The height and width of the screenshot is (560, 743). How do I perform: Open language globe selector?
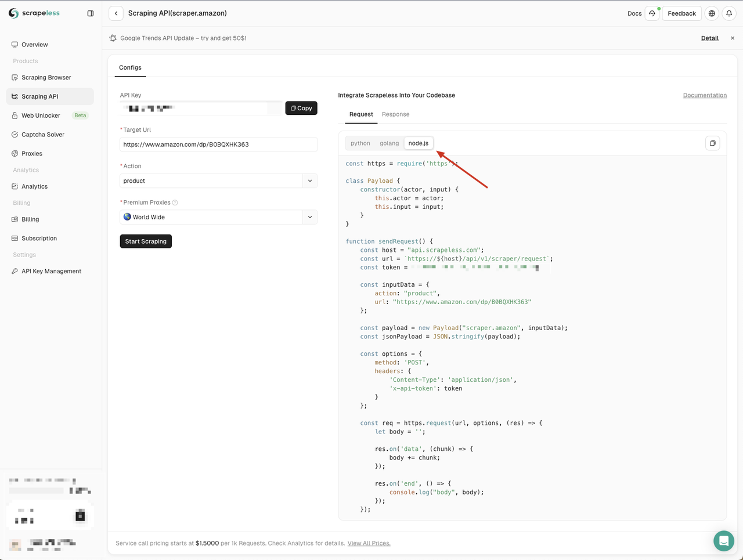(712, 13)
